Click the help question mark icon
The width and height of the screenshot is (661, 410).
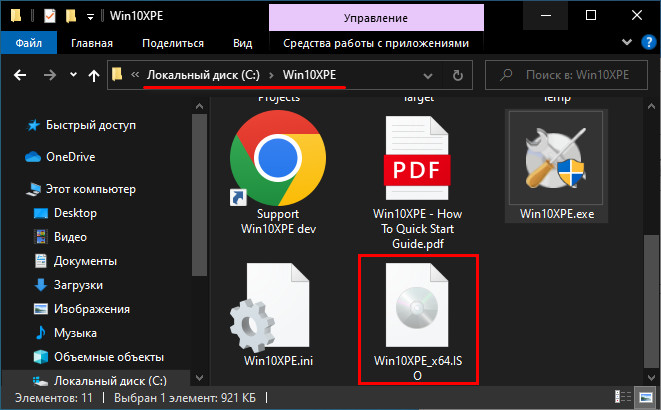(x=644, y=44)
